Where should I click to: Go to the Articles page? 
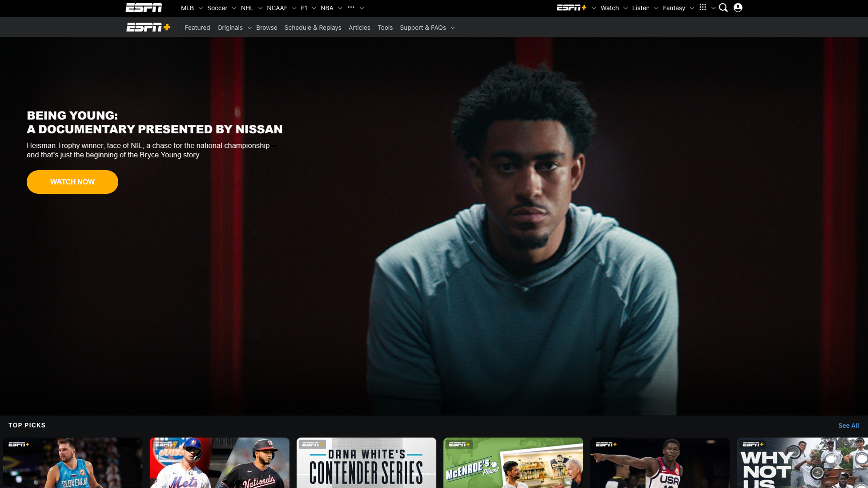pos(359,28)
